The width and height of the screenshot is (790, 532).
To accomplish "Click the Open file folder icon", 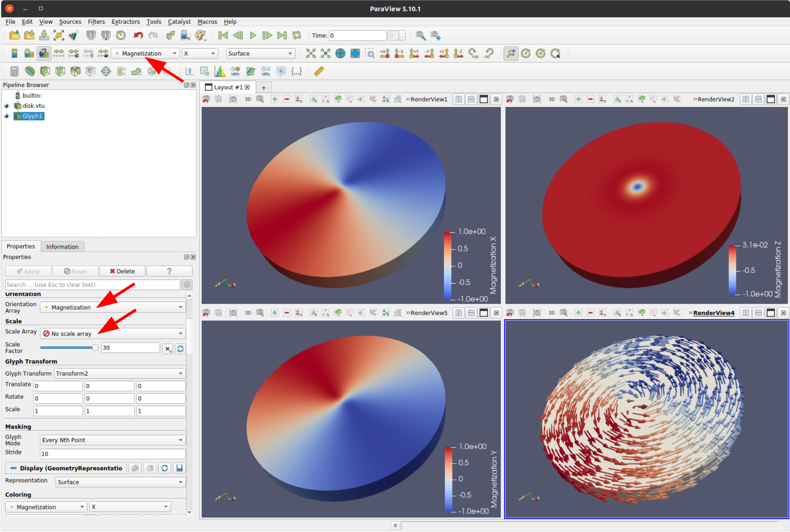I will tap(14, 35).
